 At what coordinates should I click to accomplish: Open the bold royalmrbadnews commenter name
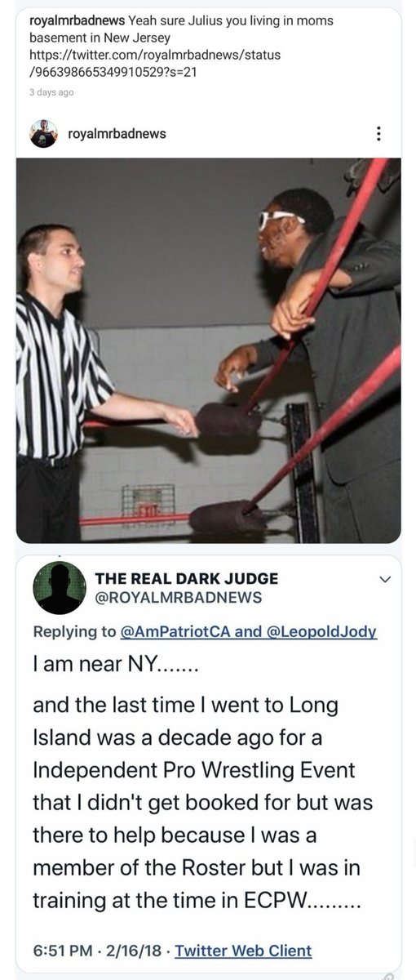[77, 20]
